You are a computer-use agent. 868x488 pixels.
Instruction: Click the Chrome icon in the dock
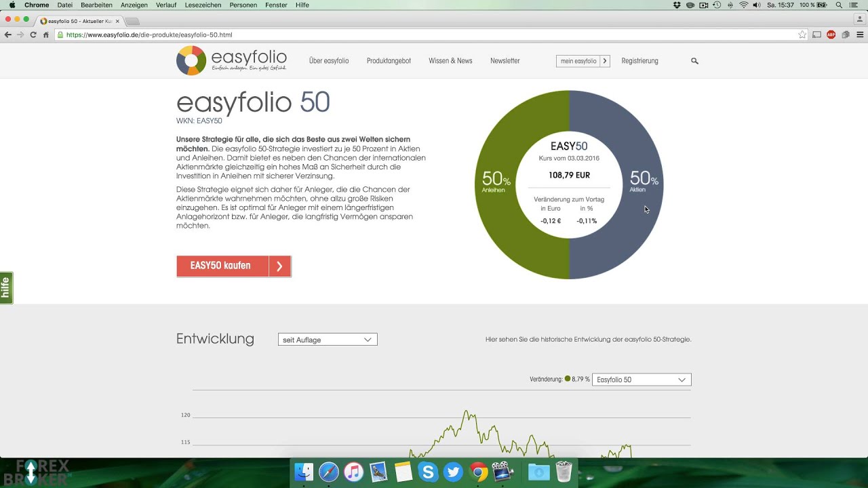(x=478, y=471)
